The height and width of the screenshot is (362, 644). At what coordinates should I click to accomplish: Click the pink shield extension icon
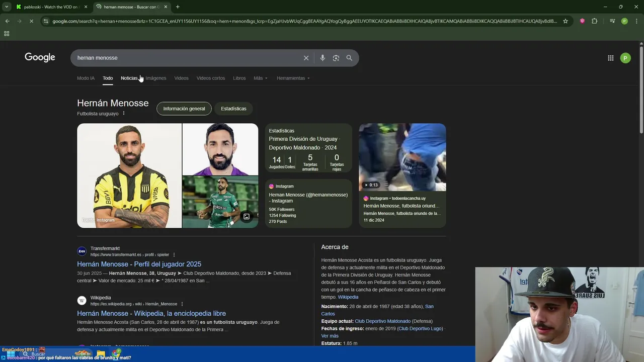click(582, 21)
